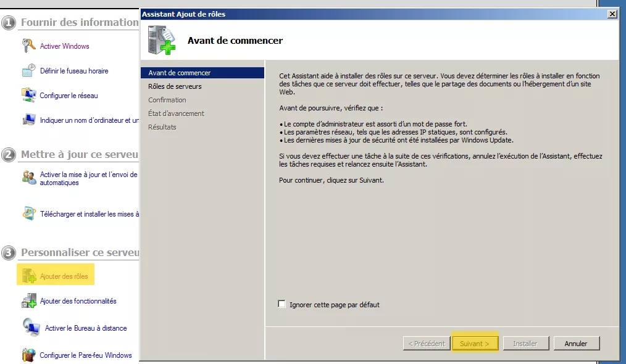Click the Activer le Bureau à distance link
The image size is (626, 364).
click(86, 328)
